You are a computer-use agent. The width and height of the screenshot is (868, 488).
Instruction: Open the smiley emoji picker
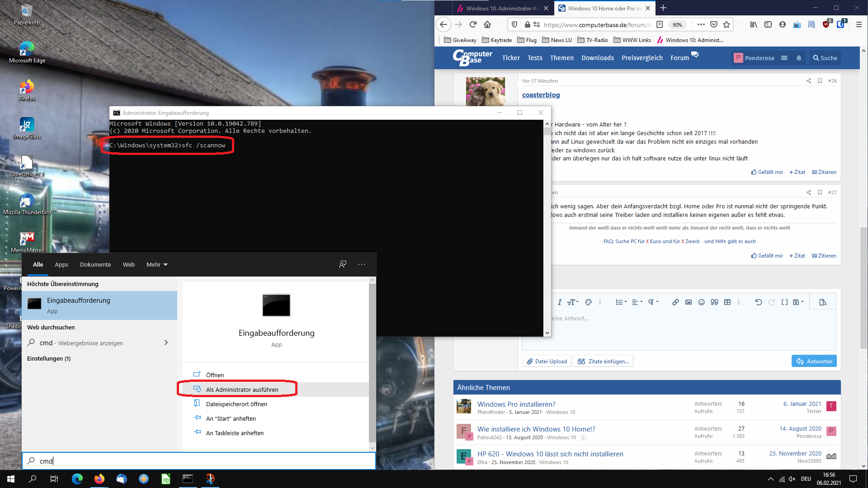pyautogui.click(x=701, y=302)
